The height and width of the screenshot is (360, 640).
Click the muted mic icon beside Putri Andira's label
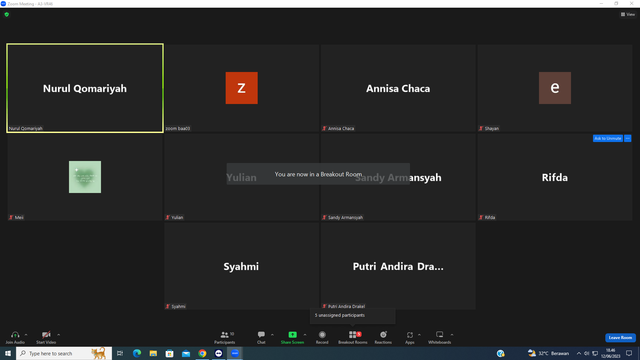tap(324, 306)
